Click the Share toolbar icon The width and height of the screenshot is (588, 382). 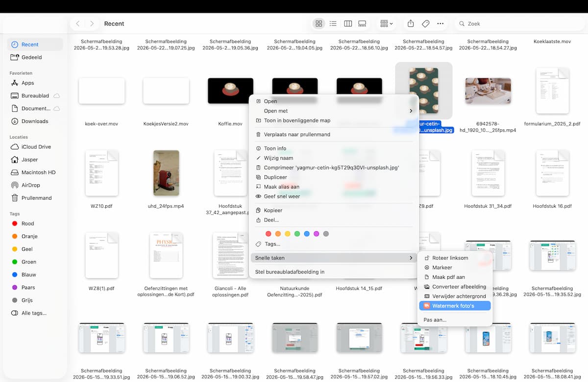pyautogui.click(x=411, y=24)
